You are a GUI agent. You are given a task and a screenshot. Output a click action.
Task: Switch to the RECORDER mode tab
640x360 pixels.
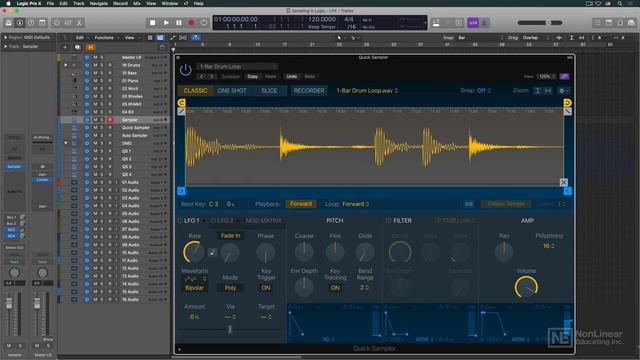click(x=309, y=91)
